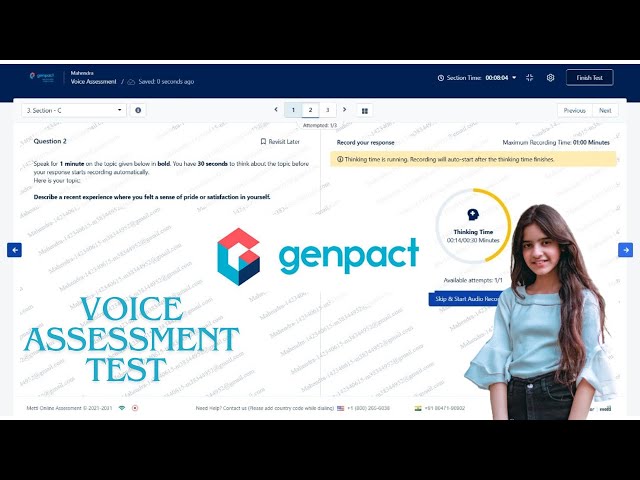Go to next question page chevron

click(344, 110)
